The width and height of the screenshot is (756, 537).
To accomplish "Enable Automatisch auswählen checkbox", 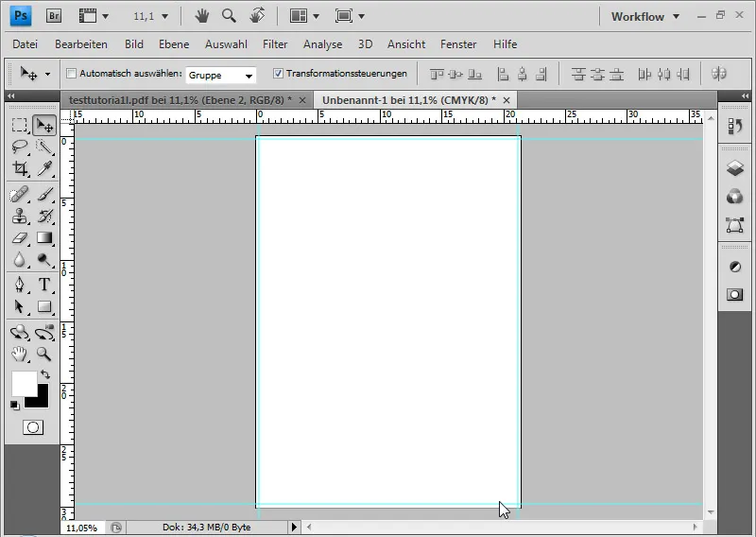I will click(x=72, y=74).
